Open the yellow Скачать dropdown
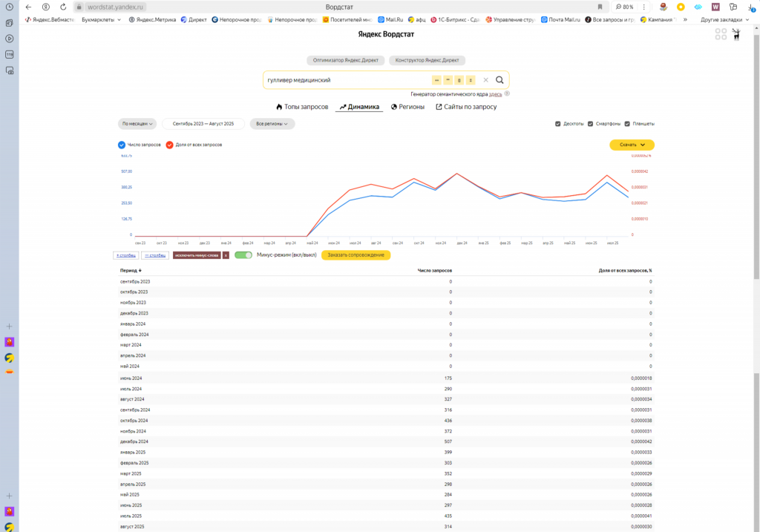760x532 pixels. (632, 145)
